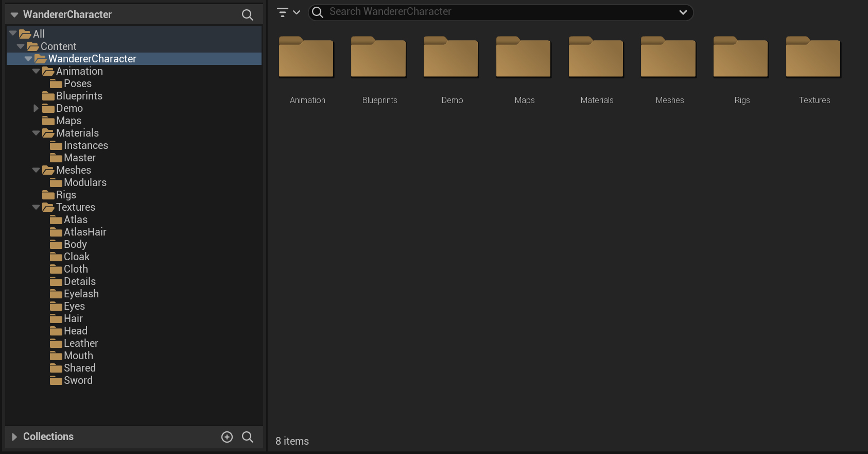Screen dimensions: 868x454
Task: Select Master folder in tree
Action: coord(73,158)
